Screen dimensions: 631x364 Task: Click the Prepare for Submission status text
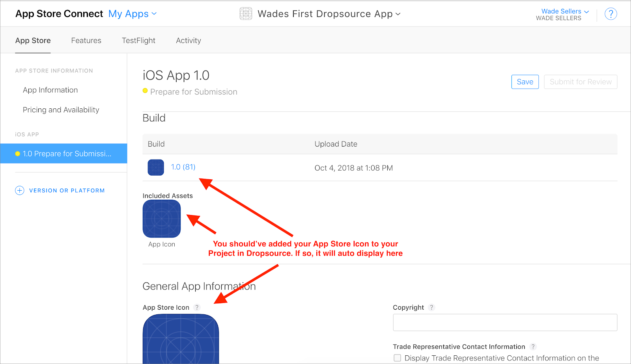pos(194,92)
